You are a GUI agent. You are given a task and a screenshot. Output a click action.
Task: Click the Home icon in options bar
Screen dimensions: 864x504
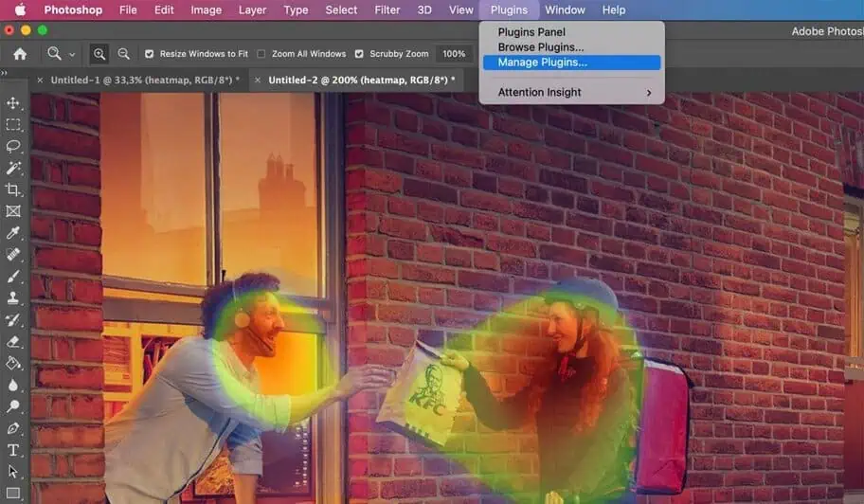click(20, 53)
